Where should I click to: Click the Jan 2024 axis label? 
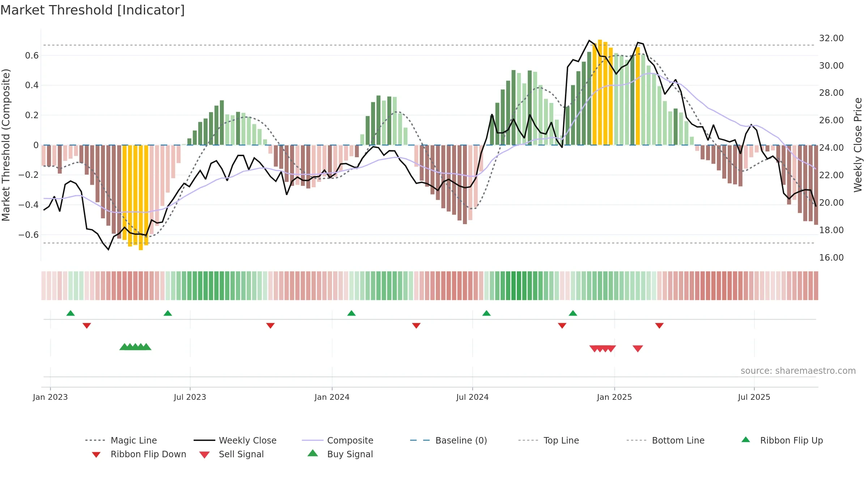point(332,397)
